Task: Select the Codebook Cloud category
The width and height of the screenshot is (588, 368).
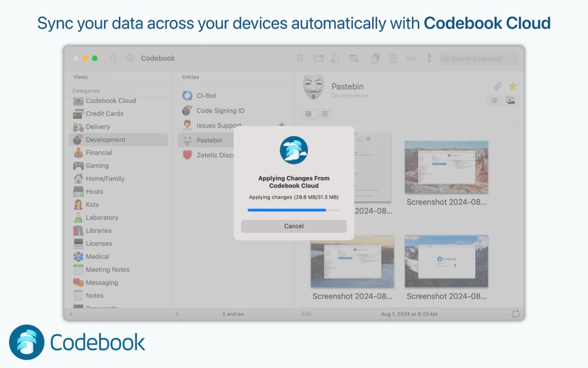Action: (x=118, y=100)
